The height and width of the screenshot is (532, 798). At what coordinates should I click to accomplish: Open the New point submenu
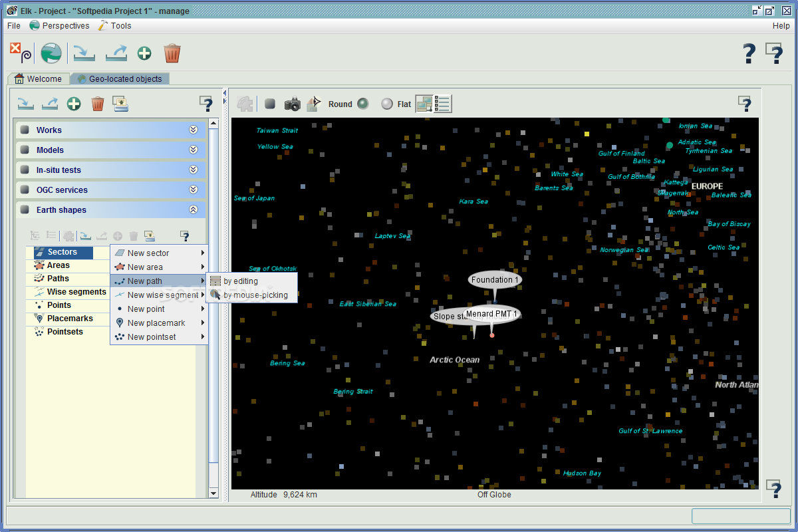[160, 309]
